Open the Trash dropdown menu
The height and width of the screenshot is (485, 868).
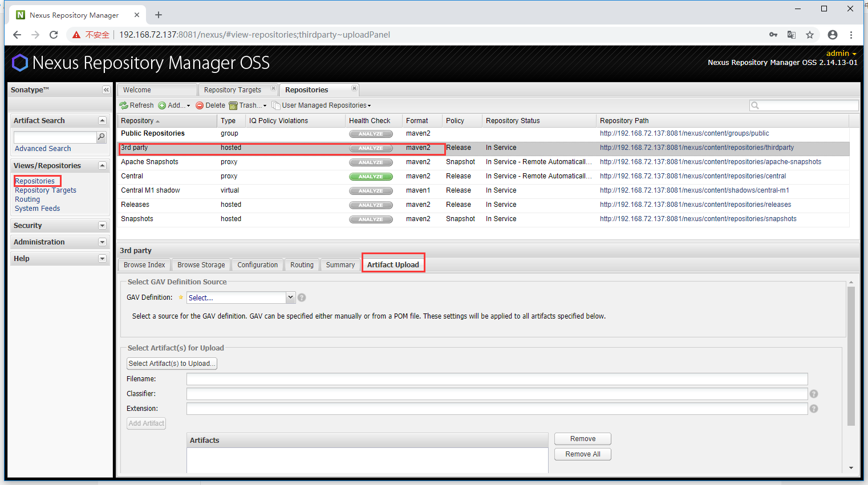[248, 105]
